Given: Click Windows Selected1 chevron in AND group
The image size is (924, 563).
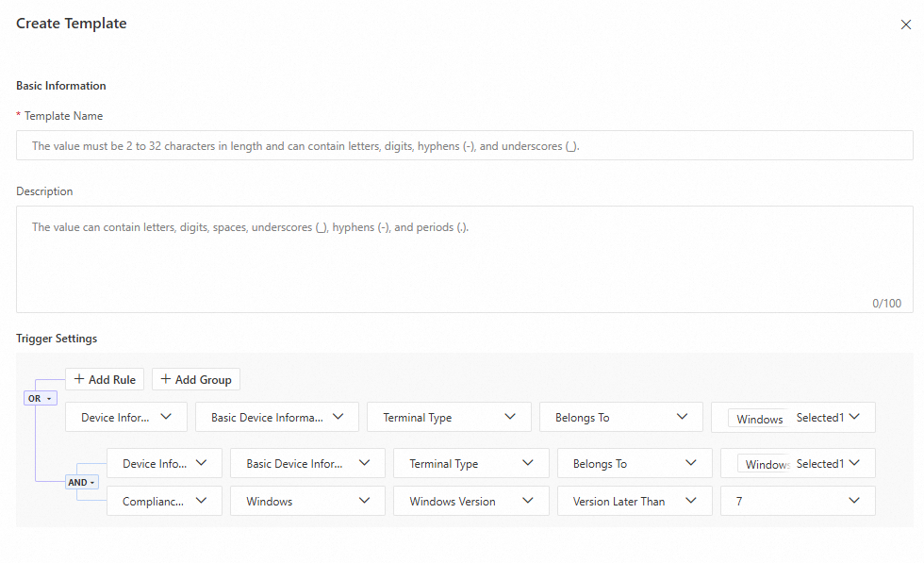Looking at the screenshot, I should tap(854, 463).
